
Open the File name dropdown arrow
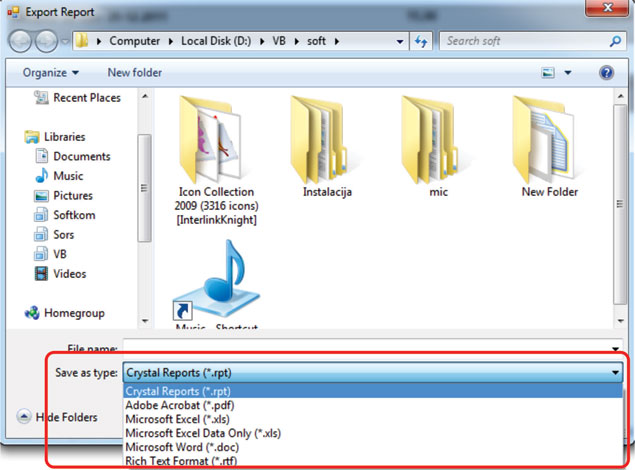(x=615, y=349)
